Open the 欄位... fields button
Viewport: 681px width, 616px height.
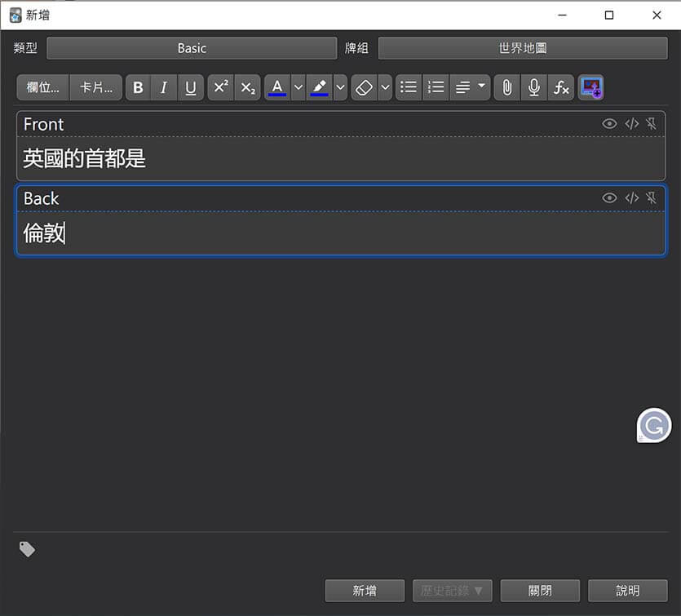pos(42,87)
